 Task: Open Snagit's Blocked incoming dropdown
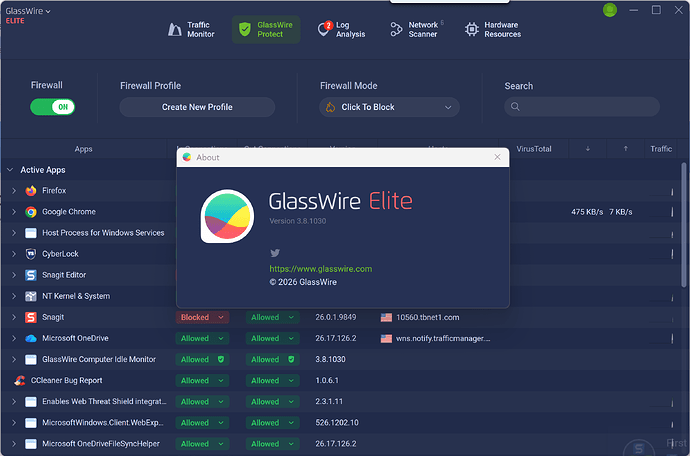click(x=202, y=317)
